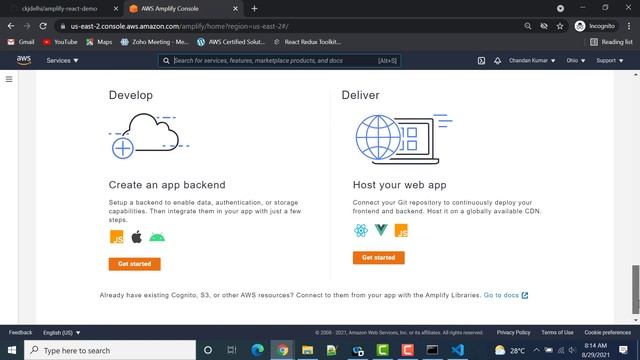640x360 pixels.
Task: Click the third-party cookies blocked eye icon
Action: [x=544, y=26]
